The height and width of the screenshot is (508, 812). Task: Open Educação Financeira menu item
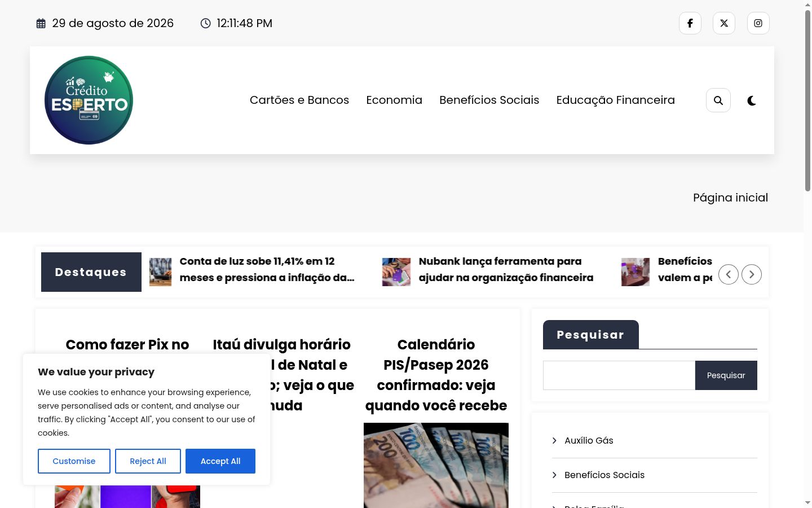pyautogui.click(x=616, y=100)
